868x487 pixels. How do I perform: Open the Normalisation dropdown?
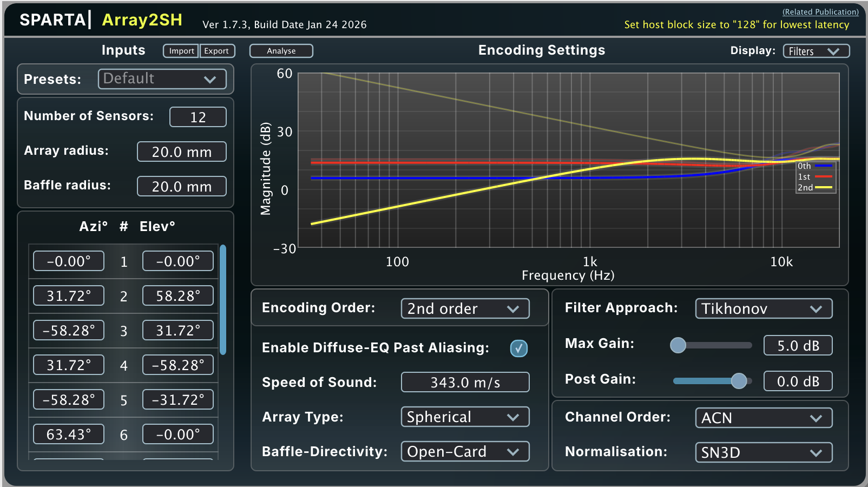click(764, 452)
